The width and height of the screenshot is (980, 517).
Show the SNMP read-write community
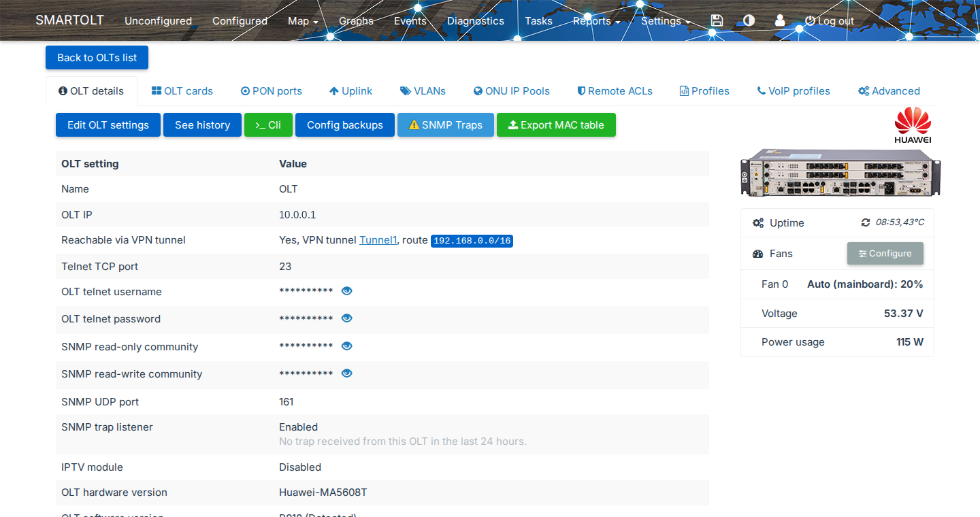pyautogui.click(x=346, y=373)
